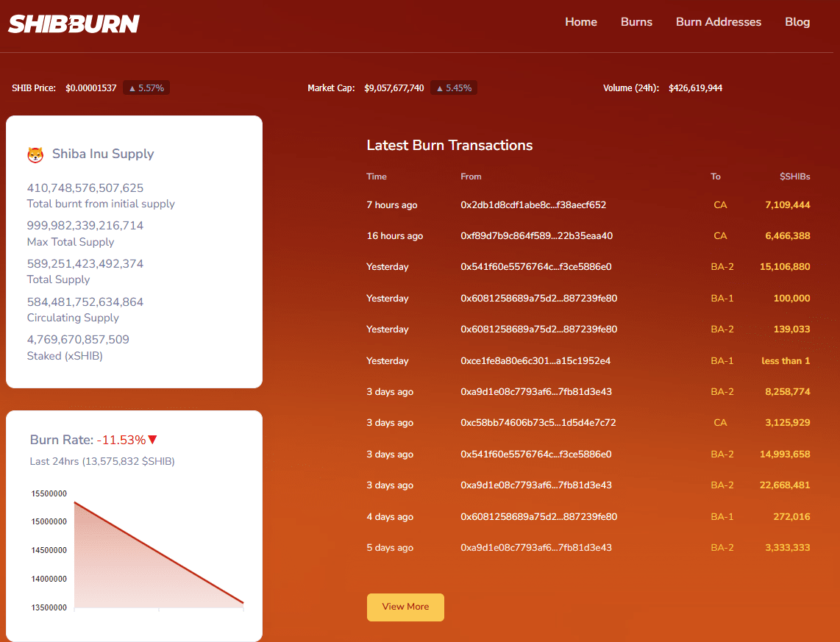Click the 4 days ago timestamp

pyautogui.click(x=390, y=517)
